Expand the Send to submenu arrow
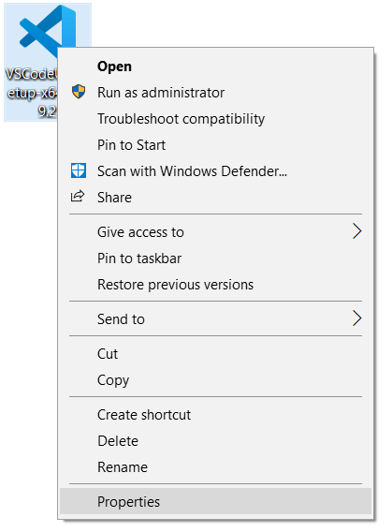The image size is (392, 532). [356, 318]
